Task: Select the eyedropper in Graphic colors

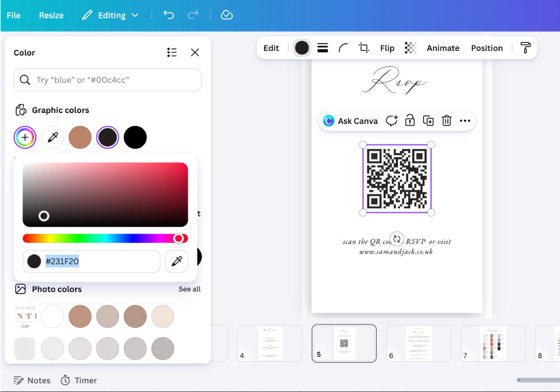Action: (53, 137)
